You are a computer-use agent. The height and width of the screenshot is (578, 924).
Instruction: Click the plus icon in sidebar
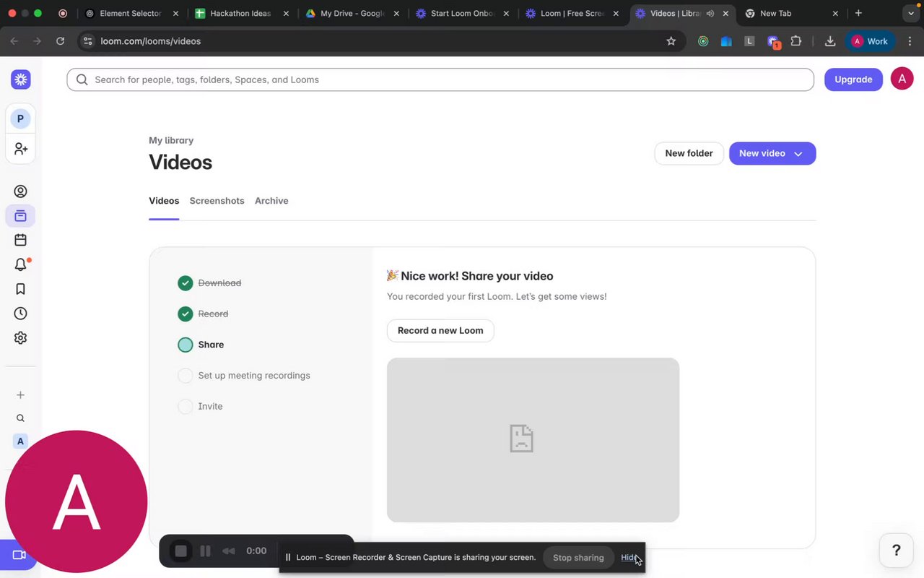point(20,395)
